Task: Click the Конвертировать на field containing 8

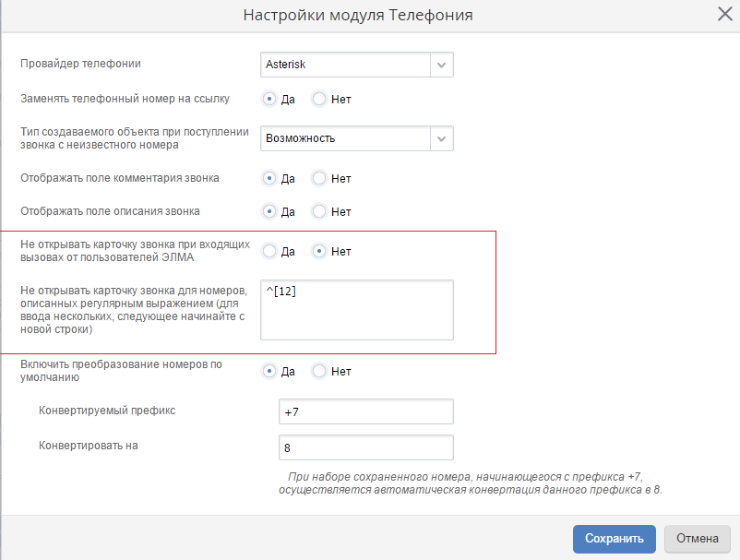Action: [365, 447]
